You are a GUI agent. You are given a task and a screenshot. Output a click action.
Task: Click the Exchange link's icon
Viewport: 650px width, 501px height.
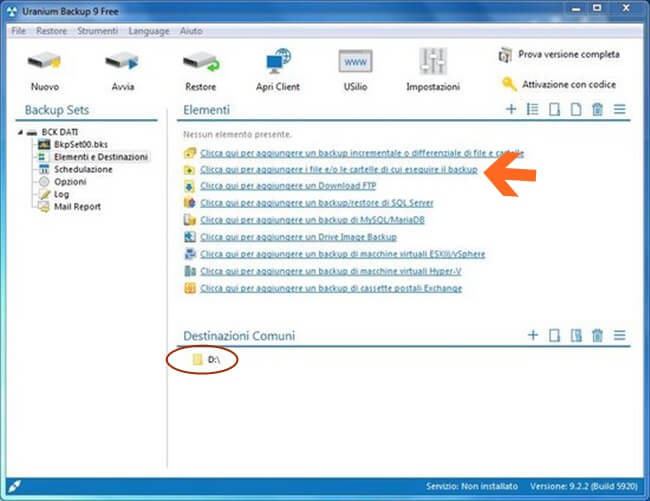[189, 288]
